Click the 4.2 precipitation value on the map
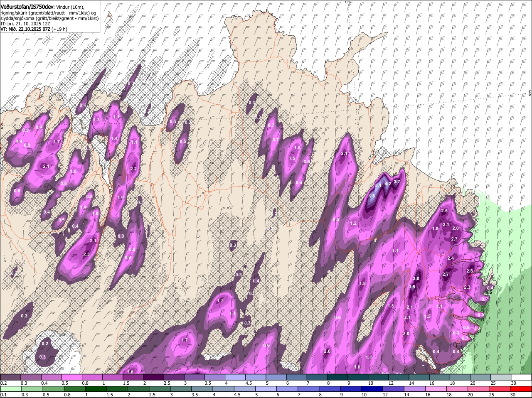This screenshot has height=398, width=532. (388, 184)
